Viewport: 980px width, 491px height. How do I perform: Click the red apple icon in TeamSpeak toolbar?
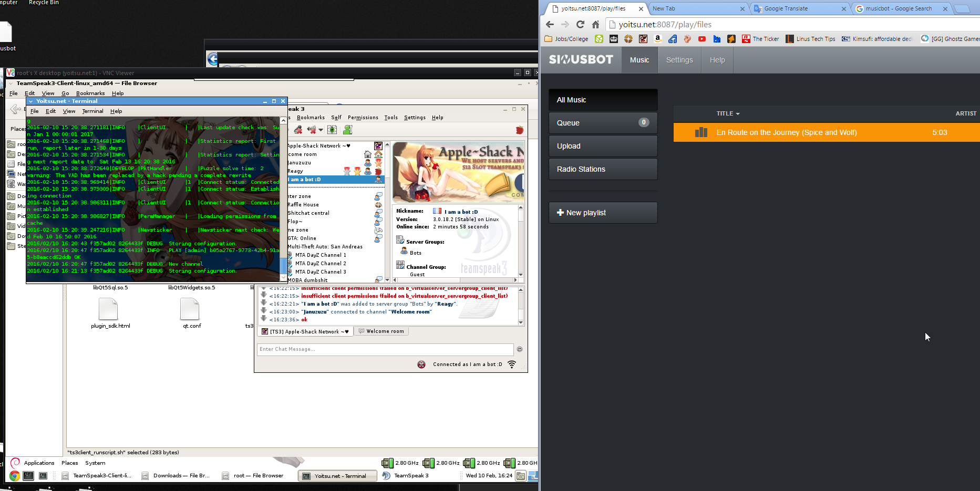[x=520, y=130]
